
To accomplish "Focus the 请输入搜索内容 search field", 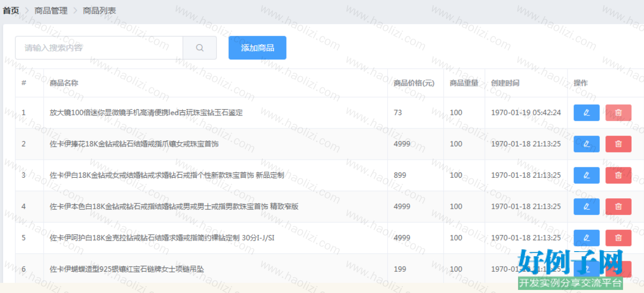I will 99,48.
